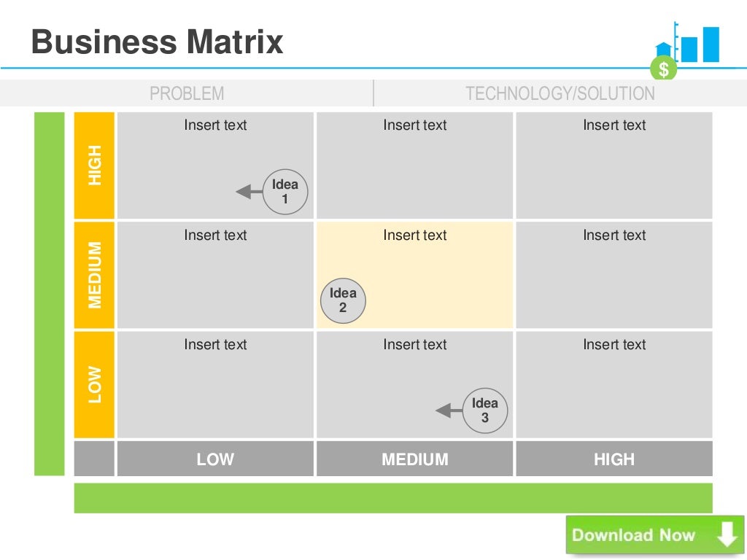This screenshot has width=747, height=560.
Task: Click the highlighted center cell's Insert text
Action: pyautogui.click(x=415, y=235)
